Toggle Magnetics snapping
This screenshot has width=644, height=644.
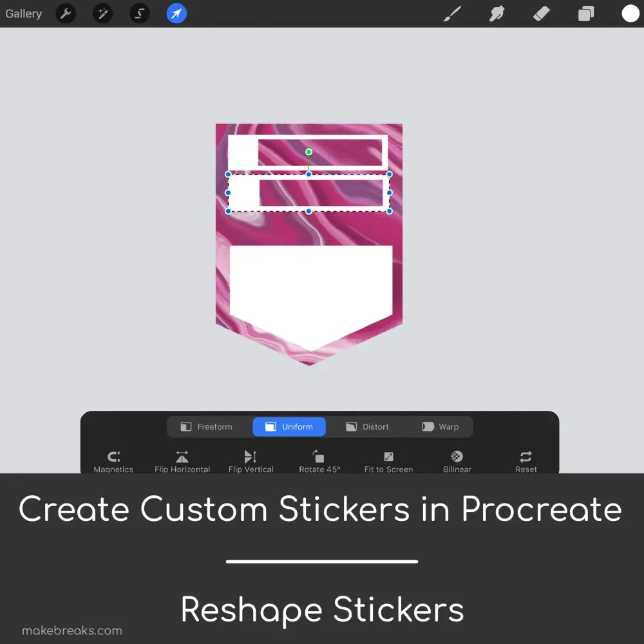click(113, 462)
